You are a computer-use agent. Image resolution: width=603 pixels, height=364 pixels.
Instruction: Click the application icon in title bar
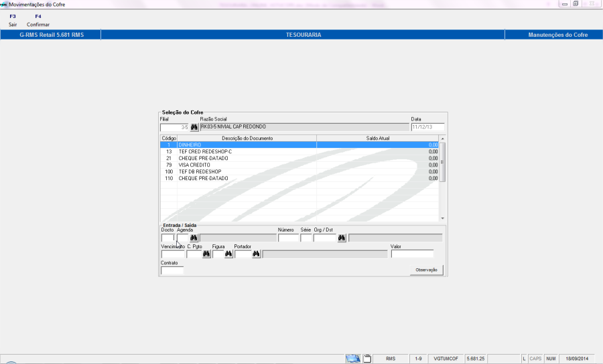coord(3,5)
